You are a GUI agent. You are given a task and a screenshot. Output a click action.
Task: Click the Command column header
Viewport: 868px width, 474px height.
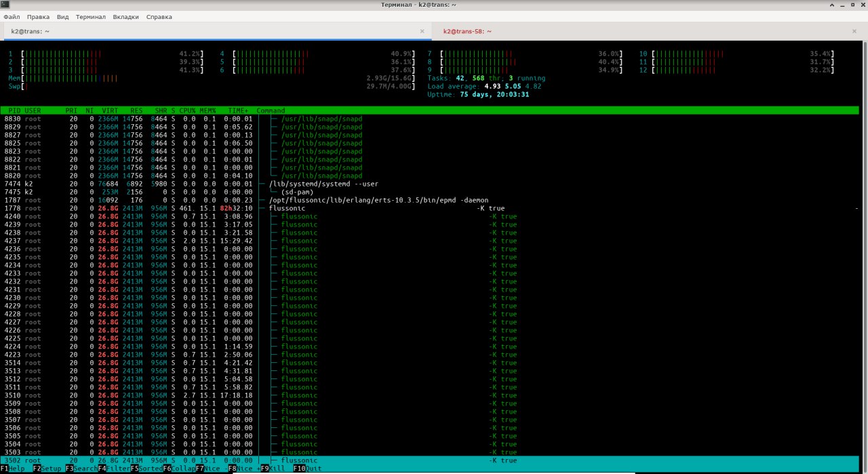click(x=271, y=111)
